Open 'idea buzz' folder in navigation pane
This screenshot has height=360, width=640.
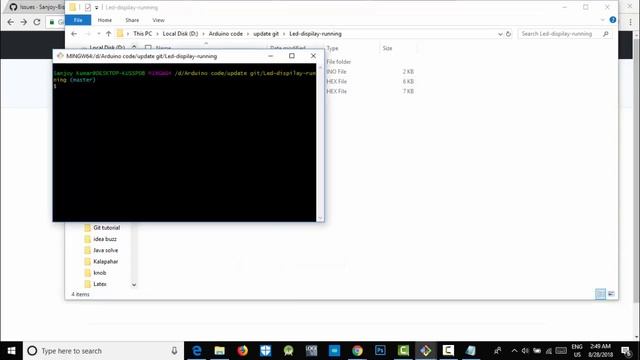(104, 239)
